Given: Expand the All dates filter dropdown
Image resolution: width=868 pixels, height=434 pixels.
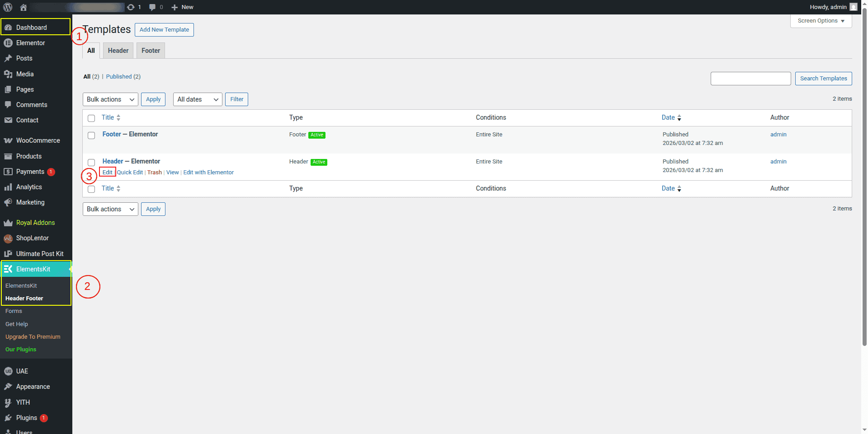Looking at the screenshot, I should tap(198, 99).
